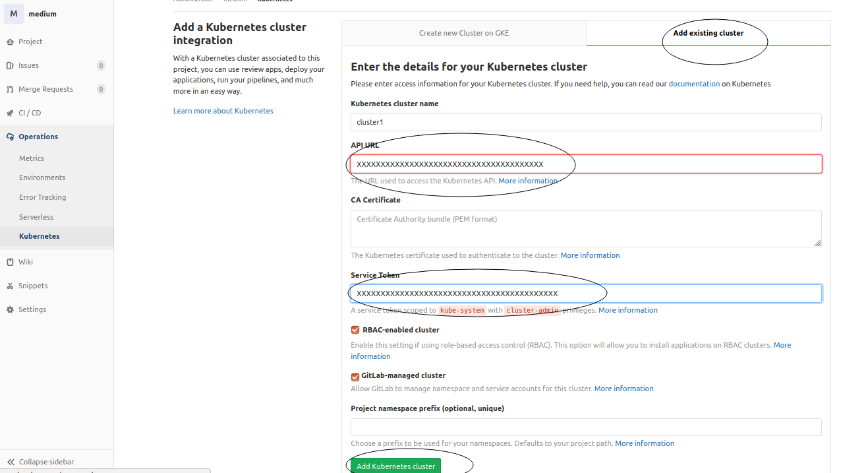Click the collapse sidebar double-chevron icon

click(x=11, y=462)
